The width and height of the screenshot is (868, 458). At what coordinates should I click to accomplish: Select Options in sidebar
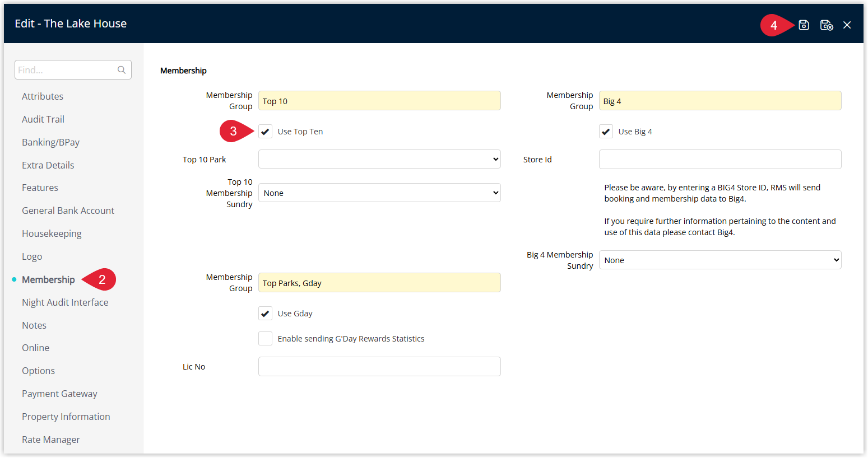tap(38, 371)
